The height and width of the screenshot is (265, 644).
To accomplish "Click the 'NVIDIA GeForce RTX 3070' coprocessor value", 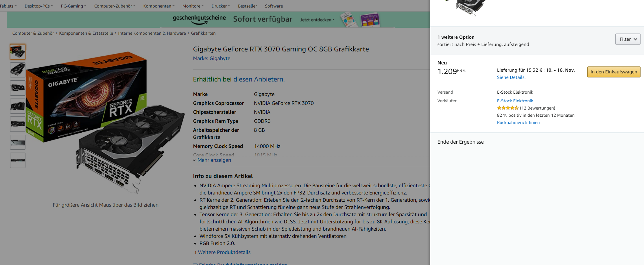I will pos(284,103).
